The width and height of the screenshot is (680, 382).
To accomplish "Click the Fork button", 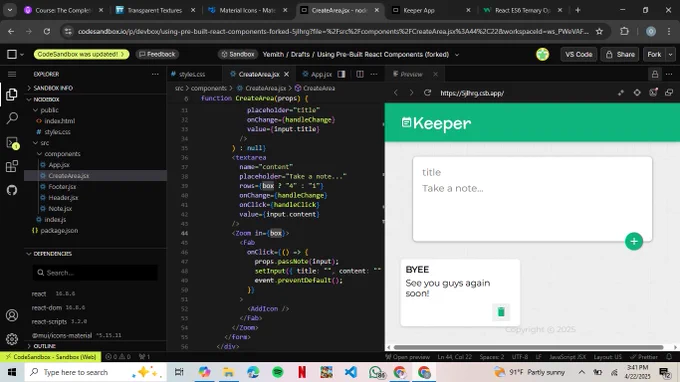I will click(654, 54).
